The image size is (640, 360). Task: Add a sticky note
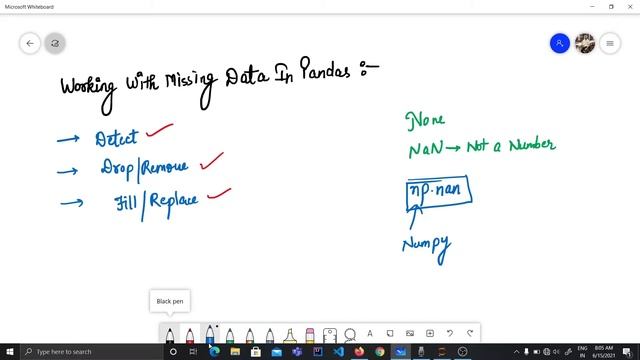[390, 333]
